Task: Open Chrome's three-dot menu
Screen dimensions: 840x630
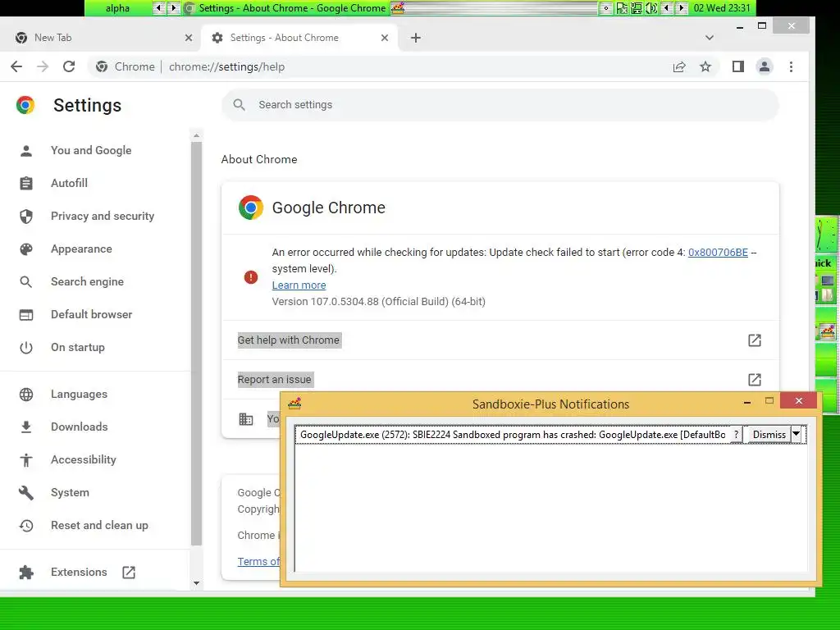Action: coord(792,66)
